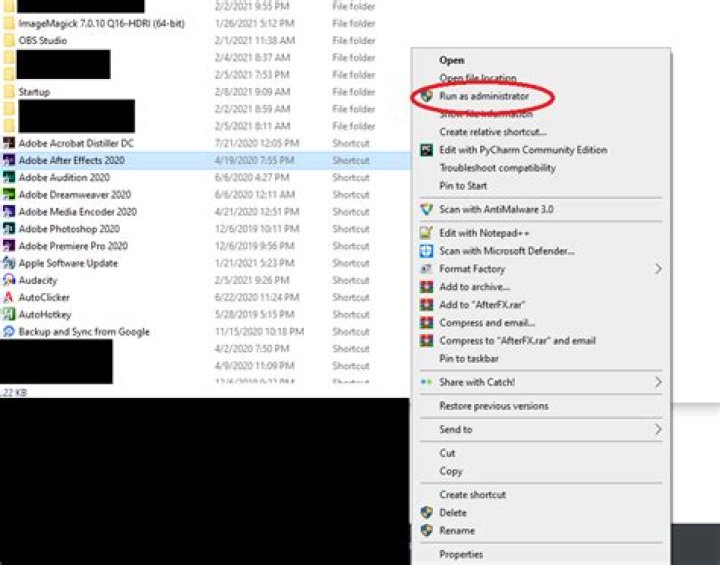This screenshot has height=565, width=720.
Task: Choose Scan with AntiMalware 3.0
Action: [x=496, y=209]
